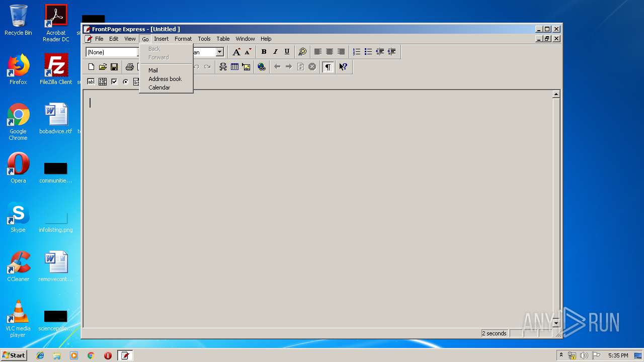The width and height of the screenshot is (644, 362).
Task: Toggle Show/Hide paragraph marks
Action: pos(328,67)
